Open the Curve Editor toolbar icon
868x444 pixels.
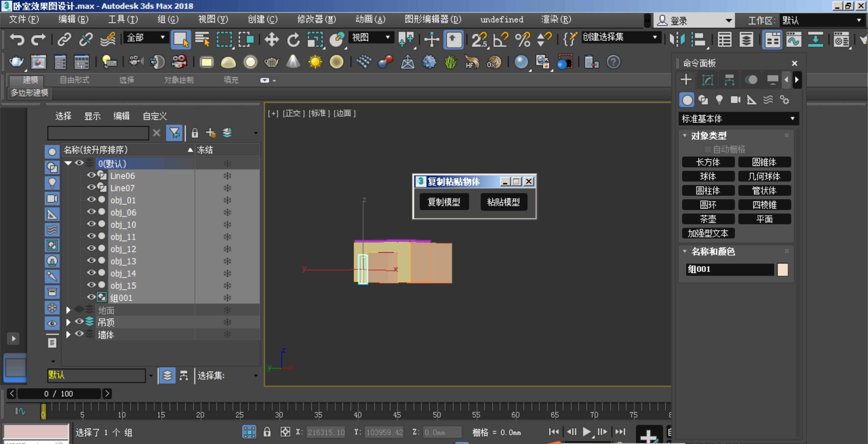pyautogui.click(x=793, y=40)
